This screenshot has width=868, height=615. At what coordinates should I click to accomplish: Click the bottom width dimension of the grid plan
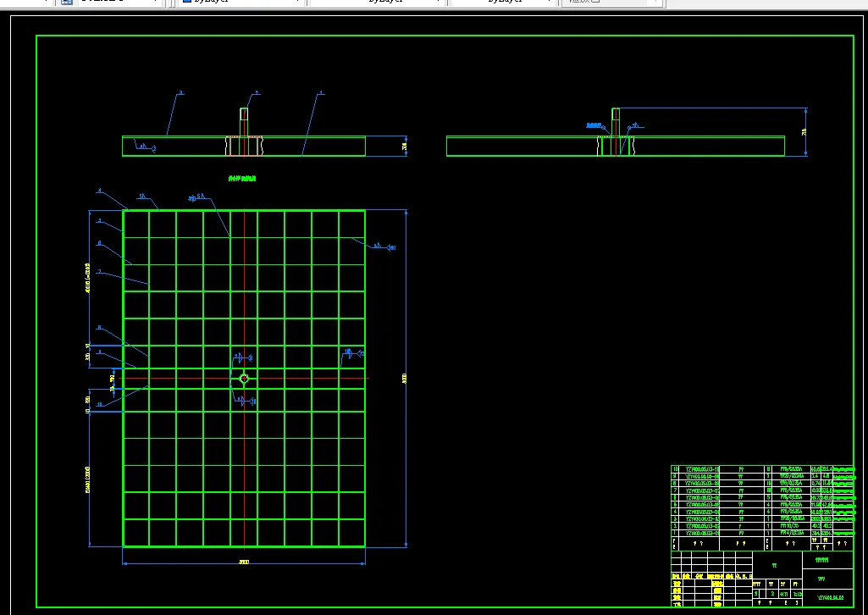pos(244,562)
